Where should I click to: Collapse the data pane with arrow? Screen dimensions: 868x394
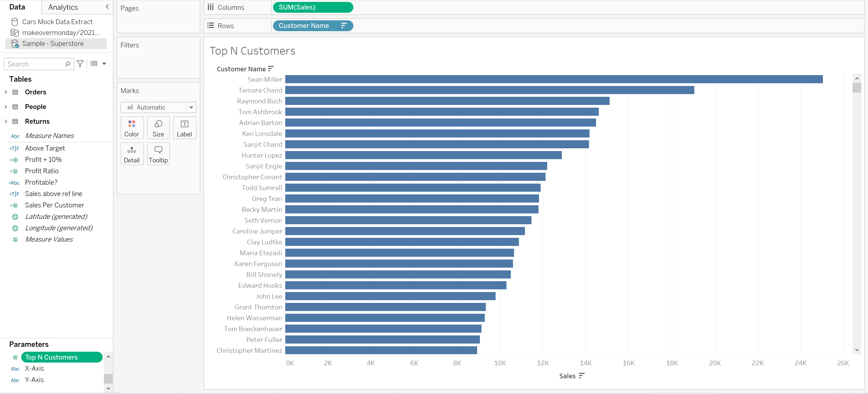tap(107, 7)
